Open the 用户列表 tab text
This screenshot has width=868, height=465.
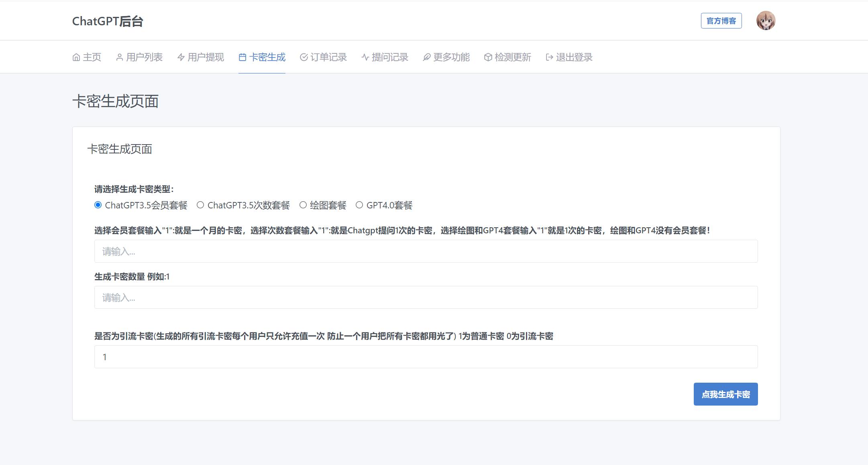144,57
